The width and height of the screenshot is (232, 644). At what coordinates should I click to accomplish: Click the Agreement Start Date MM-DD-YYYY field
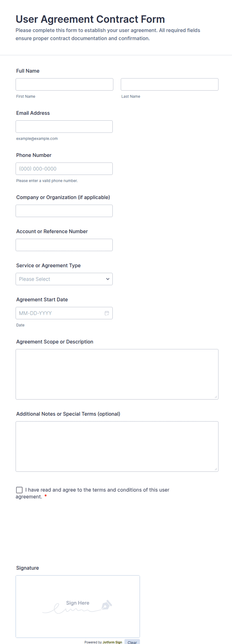click(64, 313)
